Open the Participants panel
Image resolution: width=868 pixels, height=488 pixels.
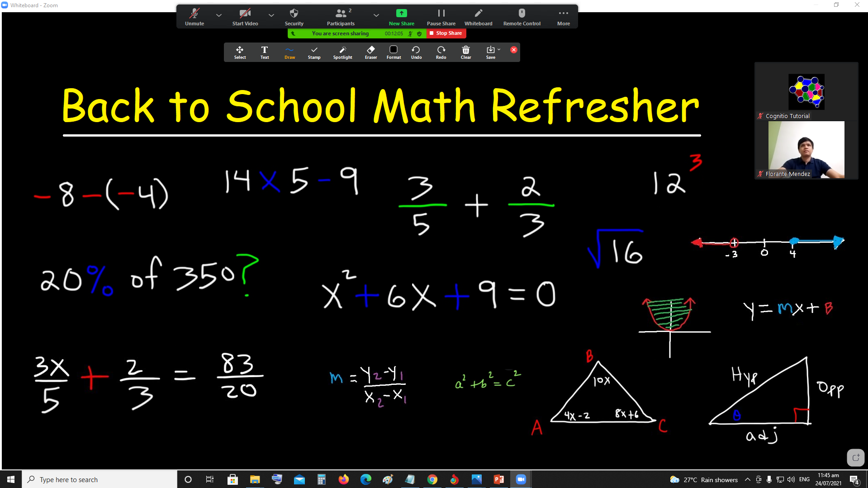coord(341,17)
